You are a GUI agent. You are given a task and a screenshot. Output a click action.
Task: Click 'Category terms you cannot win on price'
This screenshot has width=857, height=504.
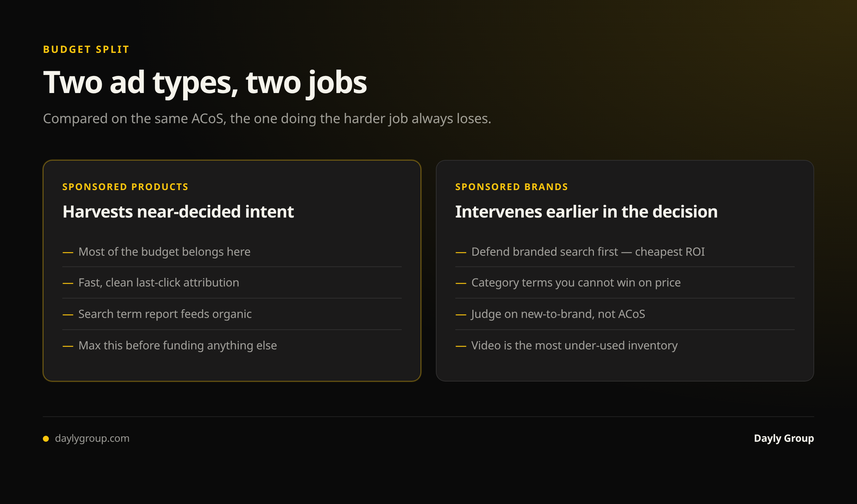click(x=576, y=283)
